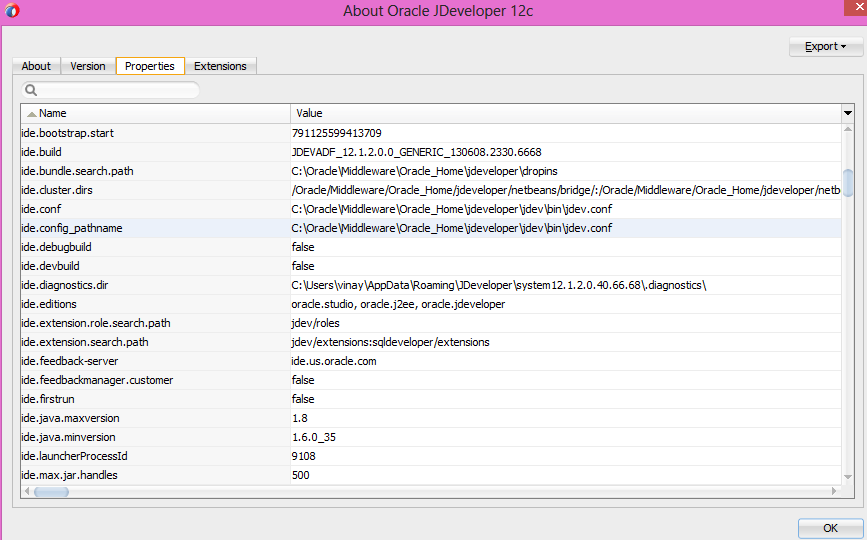Select the ide.diagnostics.dir property
This screenshot has width=867, height=540.
tap(65, 285)
